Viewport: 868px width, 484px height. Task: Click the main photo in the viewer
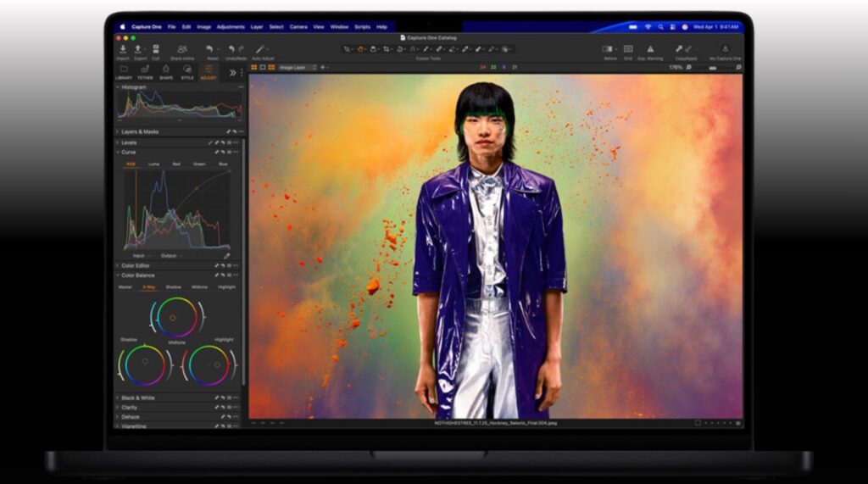coord(495,246)
